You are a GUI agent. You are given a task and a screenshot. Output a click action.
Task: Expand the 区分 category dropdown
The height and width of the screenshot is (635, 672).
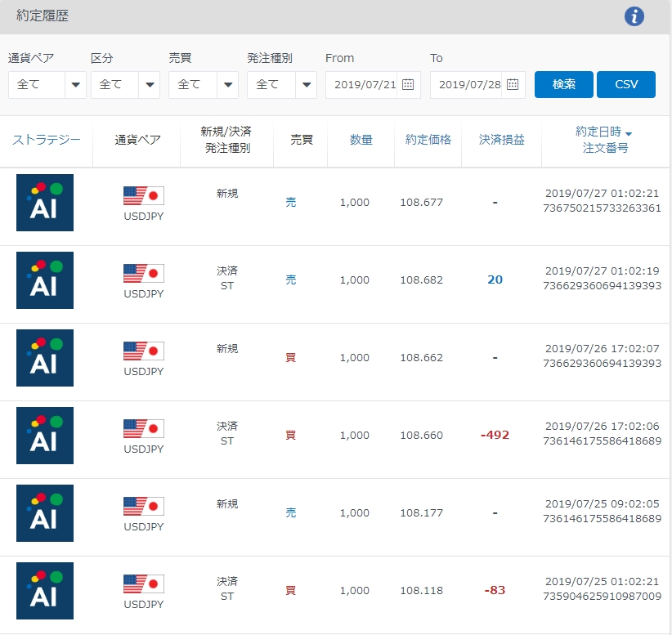(125, 84)
